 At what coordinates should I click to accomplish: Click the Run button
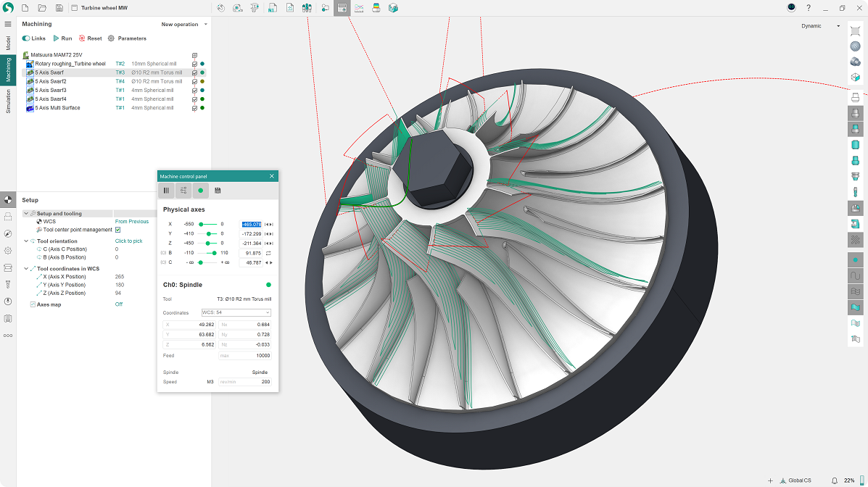point(62,38)
